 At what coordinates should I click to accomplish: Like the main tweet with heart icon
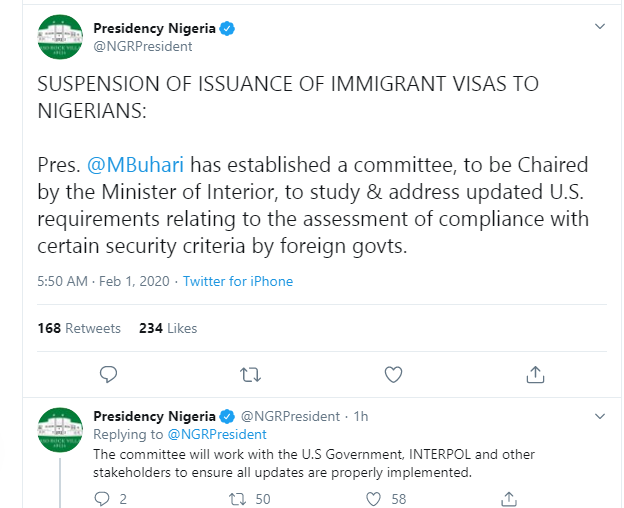(393, 374)
